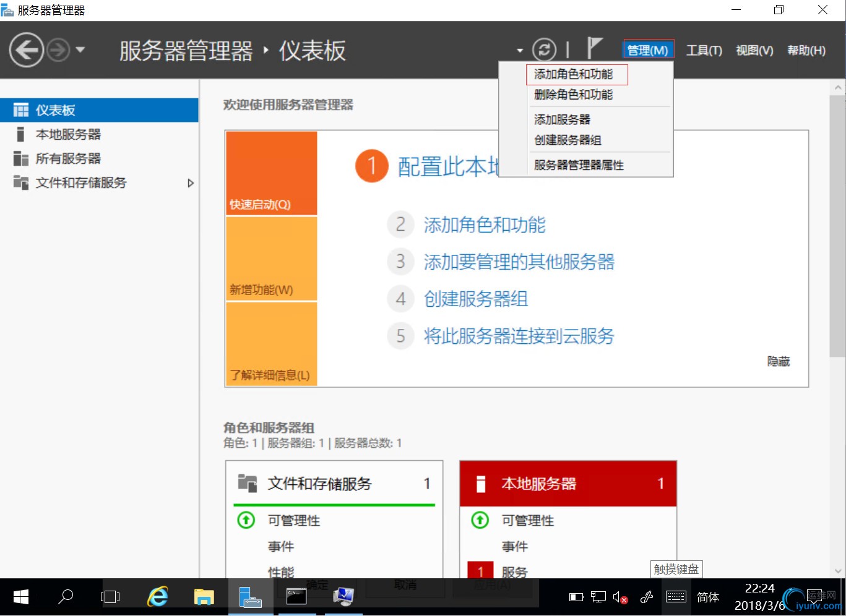Launch Internet Explorer from the taskbar
Image resolution: width=846 pixels, height=616 pixels.
click(x=158, y=597)
